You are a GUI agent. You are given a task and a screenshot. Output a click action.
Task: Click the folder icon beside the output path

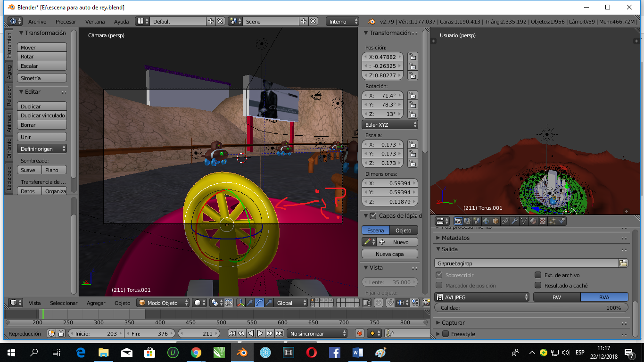pyautogui.click(x=623, y=263)
